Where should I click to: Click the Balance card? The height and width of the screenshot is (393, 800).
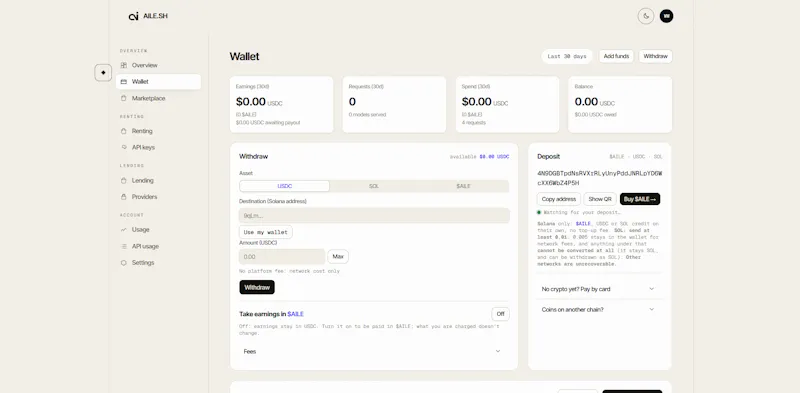pos(620,105)
